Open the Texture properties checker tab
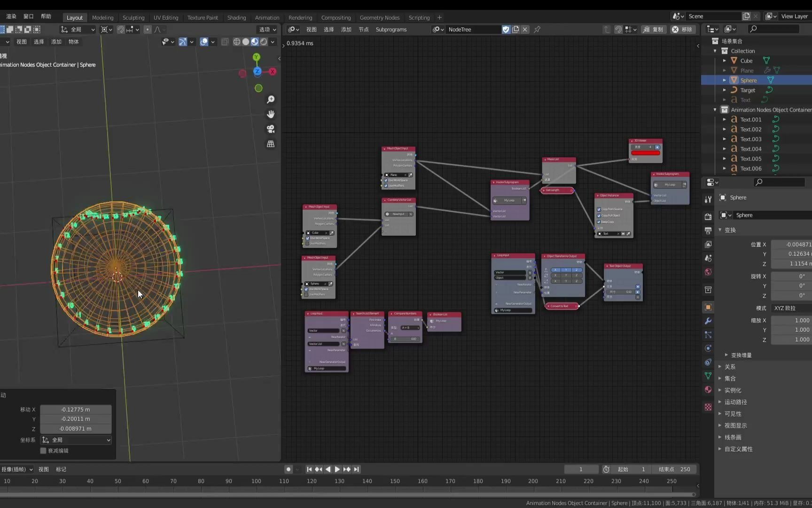The width and height of the screenshot is (812, 508). [708, 407]
